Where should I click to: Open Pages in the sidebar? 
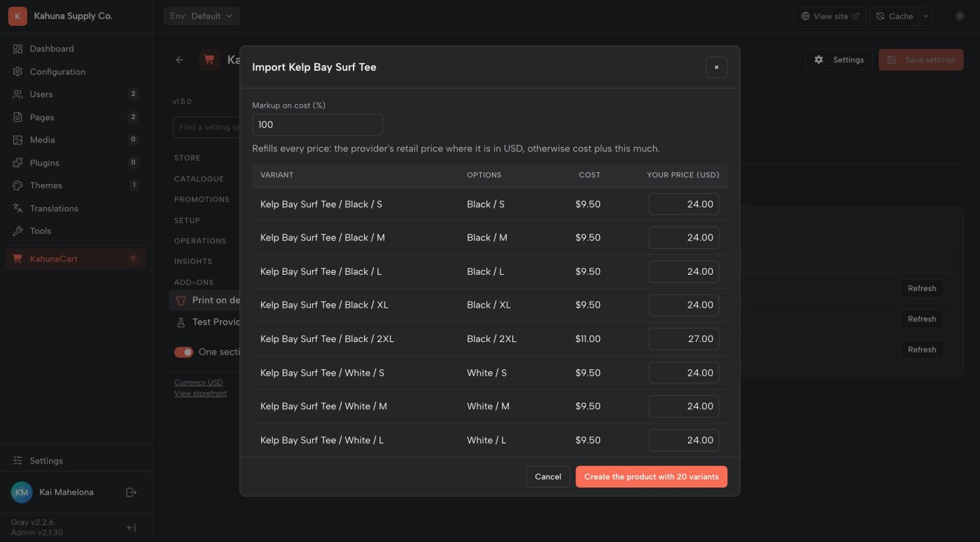tap(76, 117)
